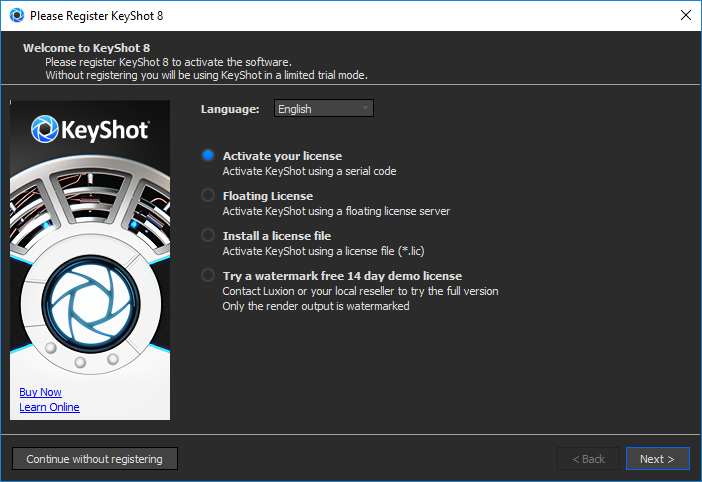Click 'Activate KeyShot using a floating license server' text
Viewport: 702px width, 482px height.
(x=336, y=211)
